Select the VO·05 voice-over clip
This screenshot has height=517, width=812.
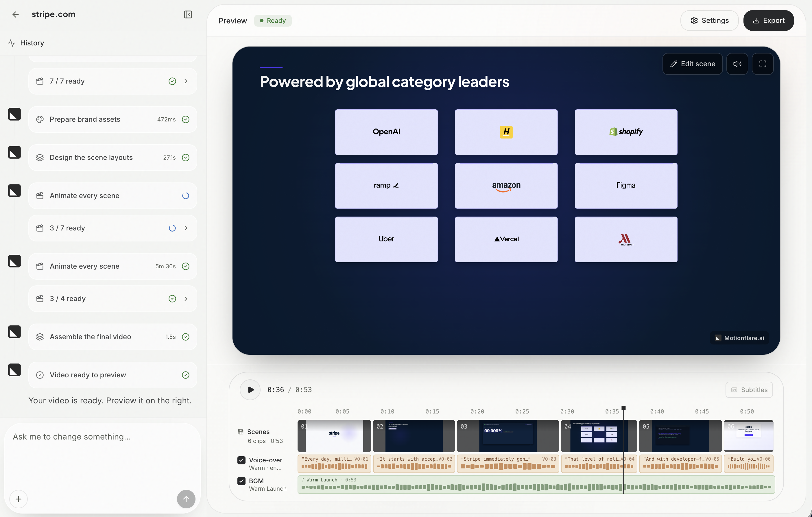680,464
